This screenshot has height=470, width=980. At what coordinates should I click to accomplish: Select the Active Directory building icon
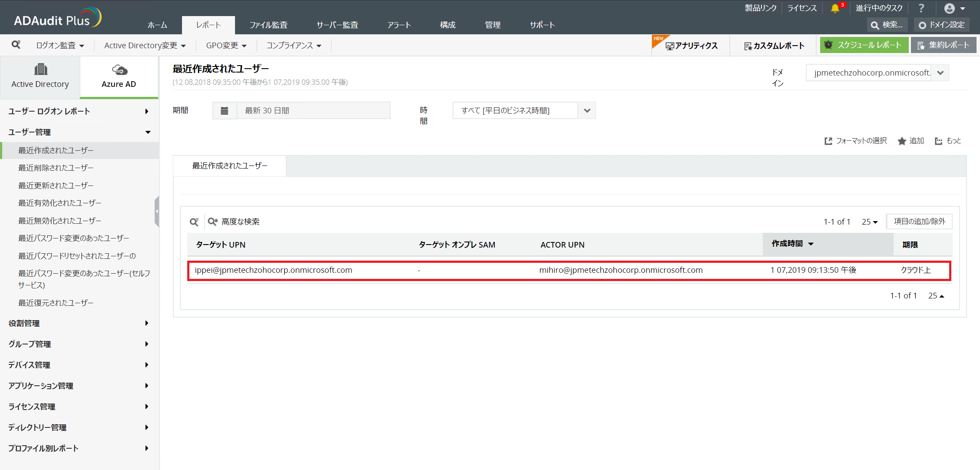(40, 70)
